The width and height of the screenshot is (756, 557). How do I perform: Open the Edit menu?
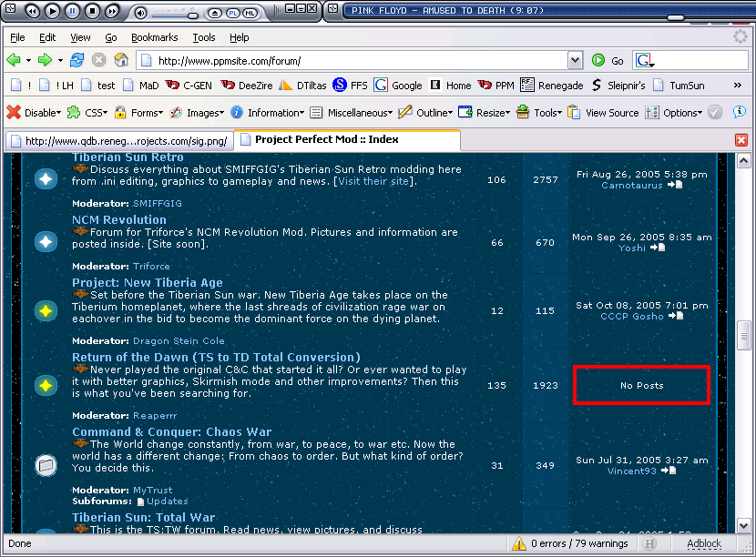point(47,37)
